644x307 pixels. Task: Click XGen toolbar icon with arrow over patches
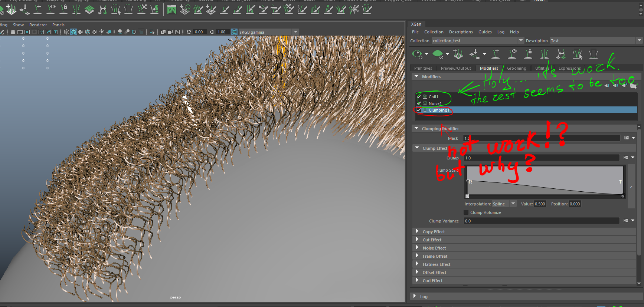pos(474,54)
